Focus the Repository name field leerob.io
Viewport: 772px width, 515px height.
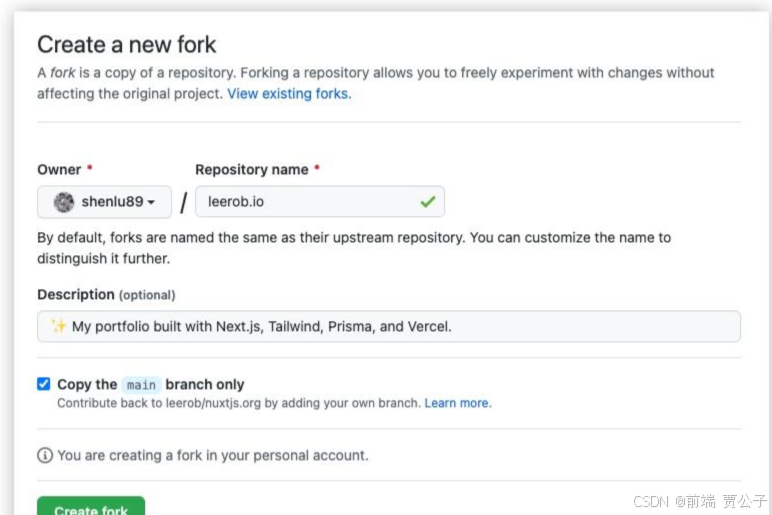coord(320,201)
